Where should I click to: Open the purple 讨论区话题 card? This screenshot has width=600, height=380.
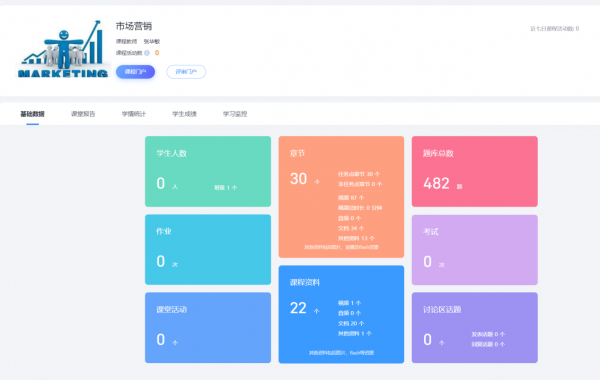pos(474,328)
